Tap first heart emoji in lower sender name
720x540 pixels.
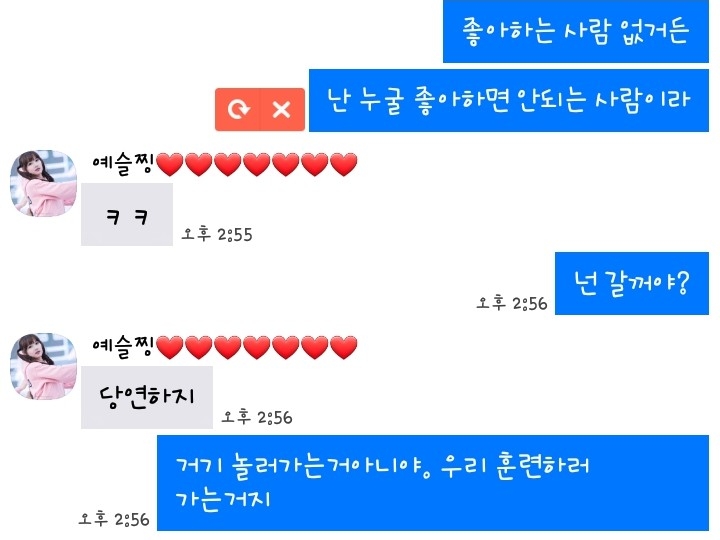click(170, 348)
